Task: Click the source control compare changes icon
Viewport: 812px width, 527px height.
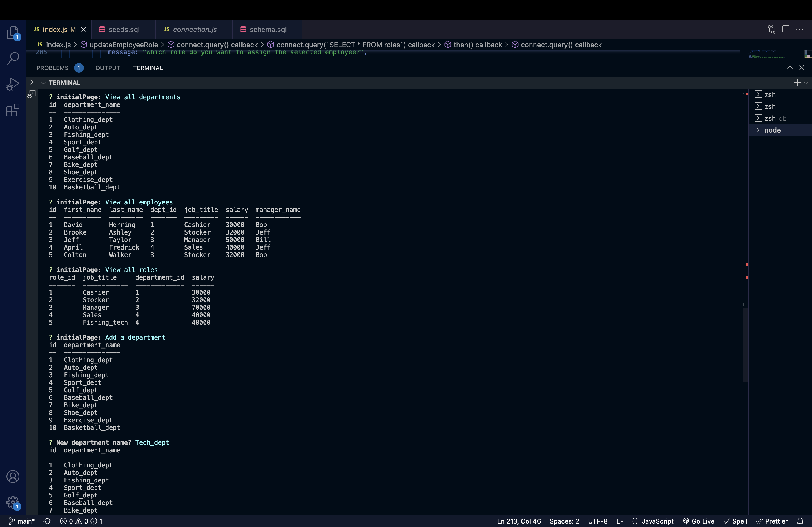Action: pos(771,29)
